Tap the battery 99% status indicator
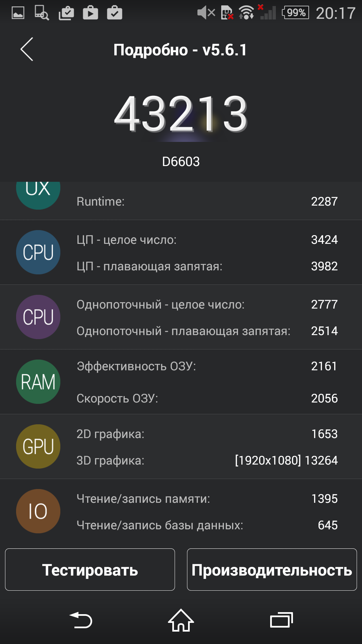Viewport: 362px width, 644px height. (295, 13)
